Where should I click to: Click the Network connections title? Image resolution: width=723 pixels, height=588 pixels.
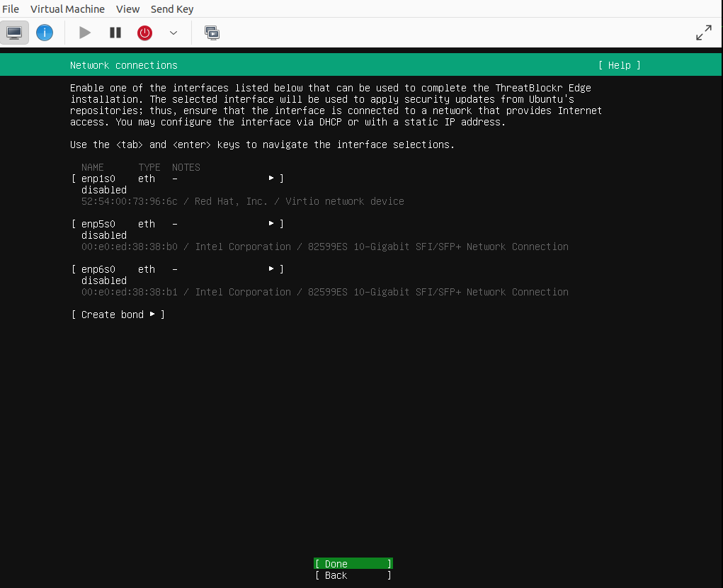coord(124,65)
